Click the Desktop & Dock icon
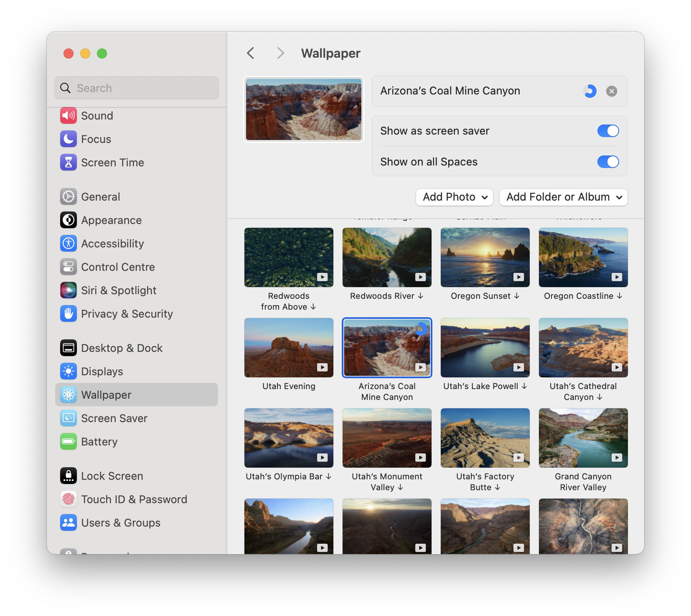This screenshot has width=691, height=616. click(x=69, y=348)
